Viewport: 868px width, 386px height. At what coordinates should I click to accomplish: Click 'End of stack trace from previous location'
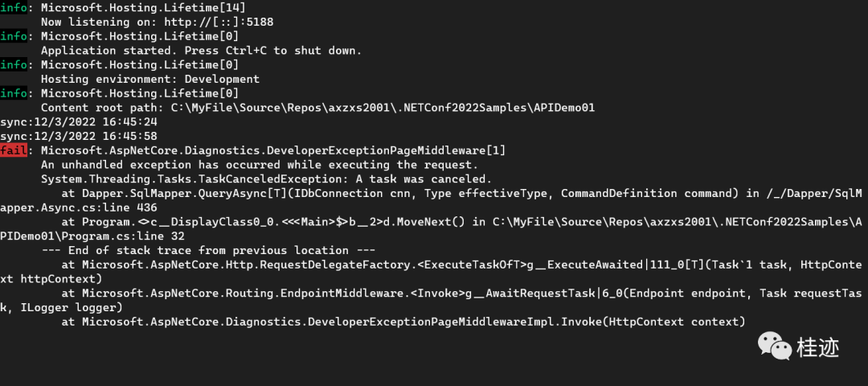[209, 250]
